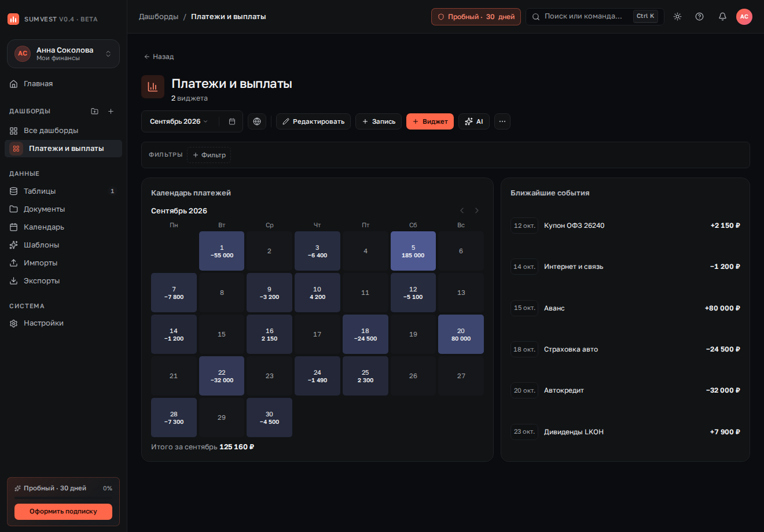This screenshot has width=764, height=532.
Task: Create a new dashboard folder icon
Action: [x=95, y=111]
